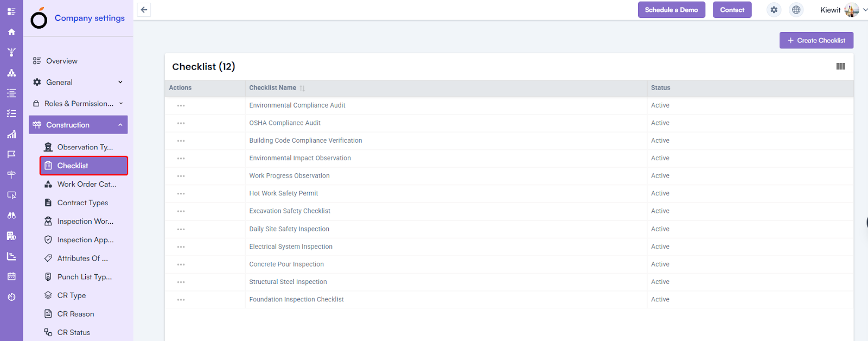Click the back arrow button

tap(144, 10)
